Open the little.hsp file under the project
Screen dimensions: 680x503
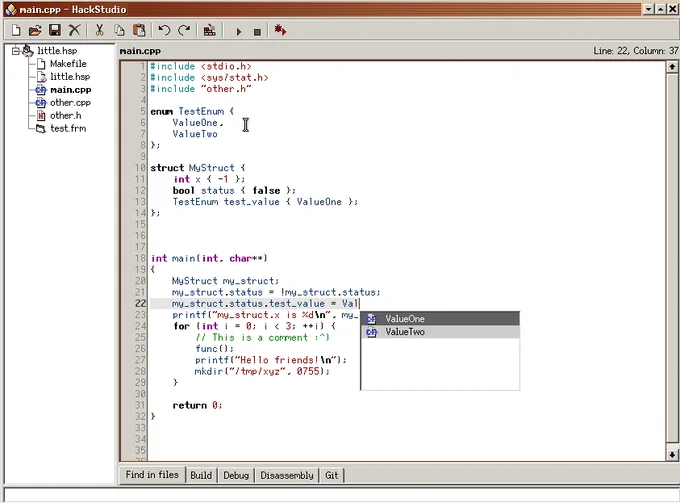coord(70,77)
